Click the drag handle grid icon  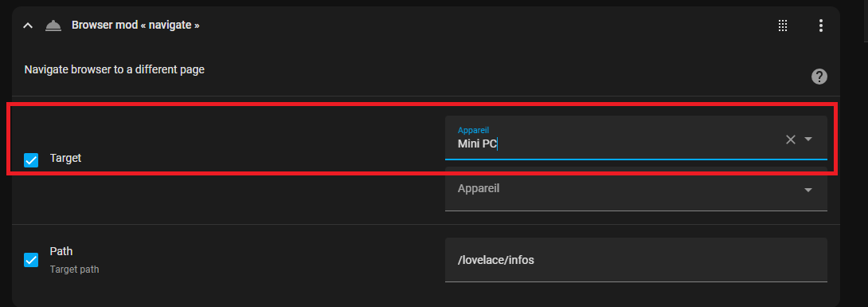[x=783, y=26]
